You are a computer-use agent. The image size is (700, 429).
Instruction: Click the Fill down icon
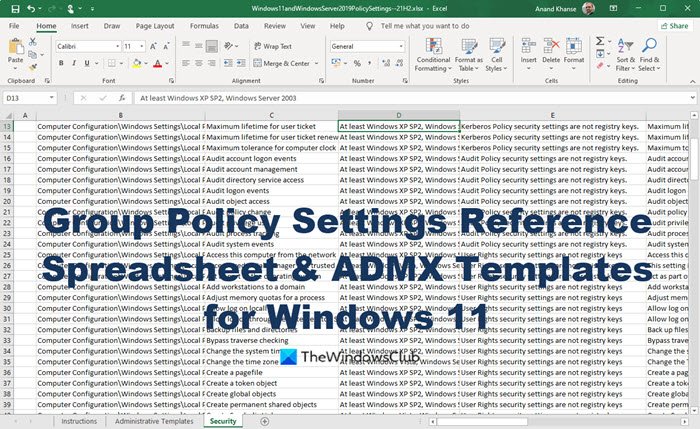(600, 54)
